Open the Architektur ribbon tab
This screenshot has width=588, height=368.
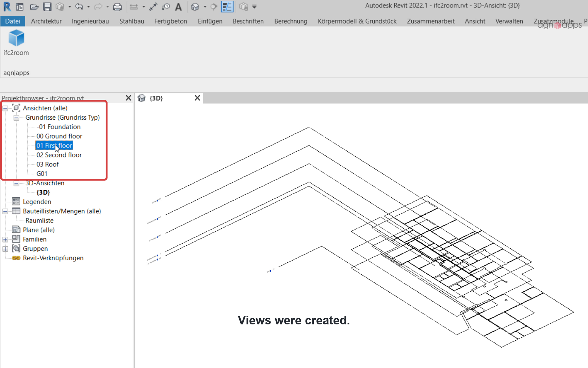click(46, 21)
